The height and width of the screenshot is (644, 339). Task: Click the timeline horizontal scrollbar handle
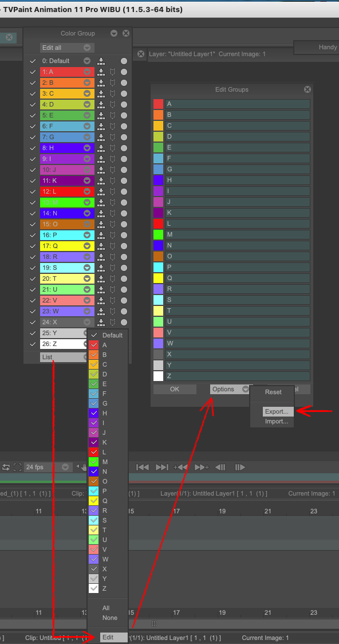[154, 623]
